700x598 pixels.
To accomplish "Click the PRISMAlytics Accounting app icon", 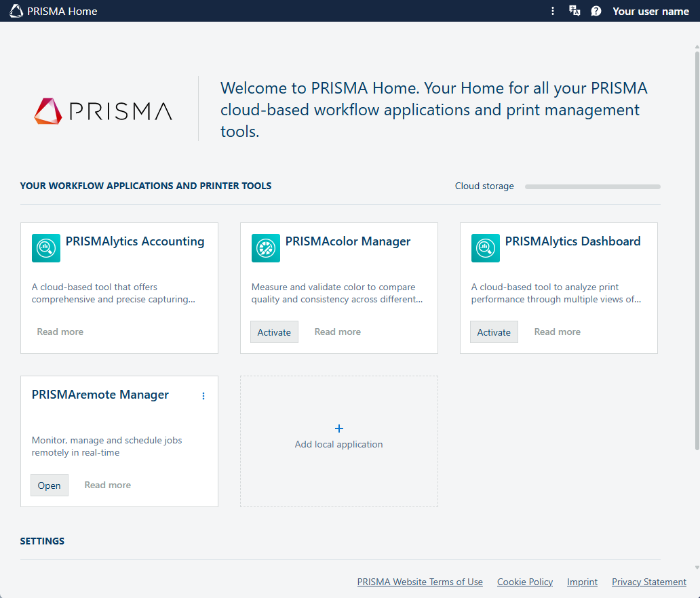I will pos(46,248).
